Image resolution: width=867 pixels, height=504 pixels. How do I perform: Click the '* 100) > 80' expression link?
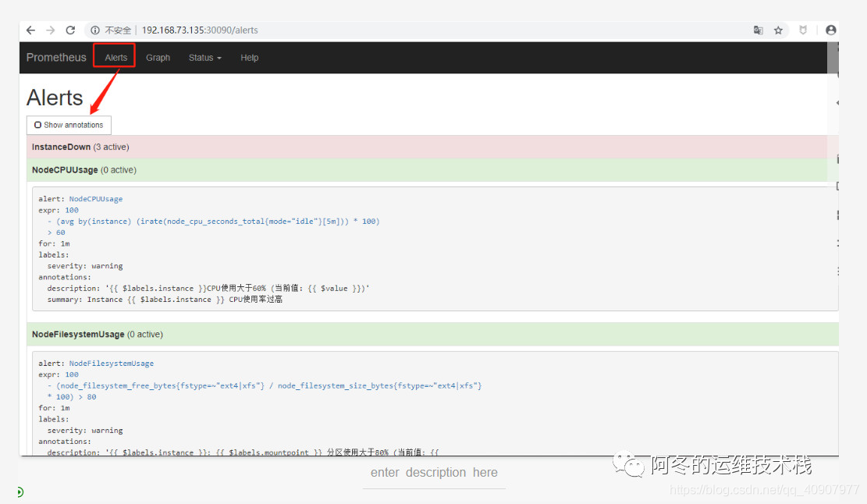72,397
